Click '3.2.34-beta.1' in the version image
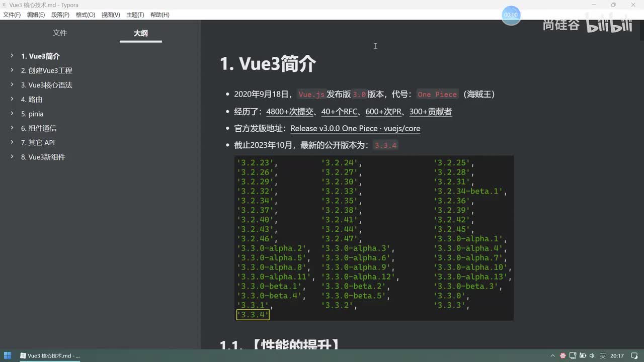The height and width of the screenshot is (362, 644). tap(469, 192)
